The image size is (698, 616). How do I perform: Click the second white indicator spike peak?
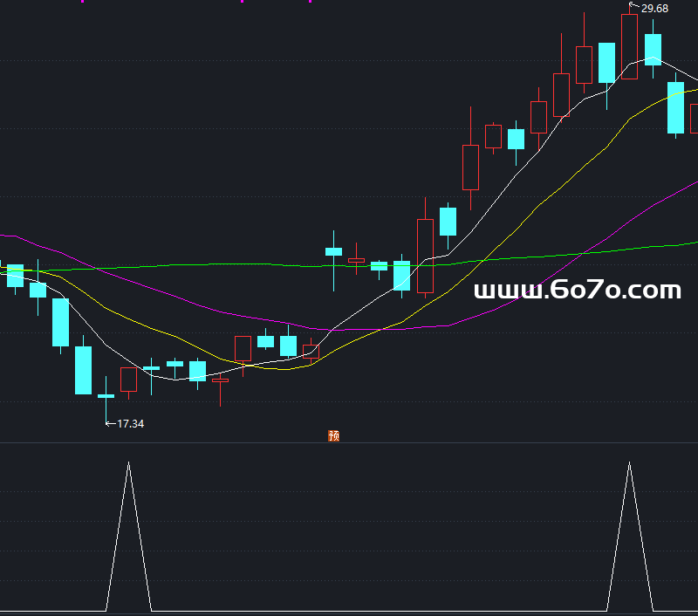click(x=629, y=463)
